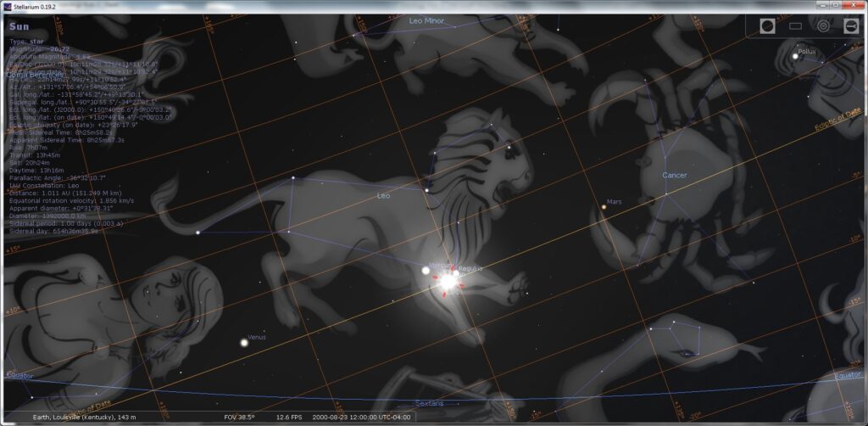868x426 pixels.
Task: Open date-time '2000-08-23 12:00:00 UTC-04:00'
Action: [x=363, y=417]
